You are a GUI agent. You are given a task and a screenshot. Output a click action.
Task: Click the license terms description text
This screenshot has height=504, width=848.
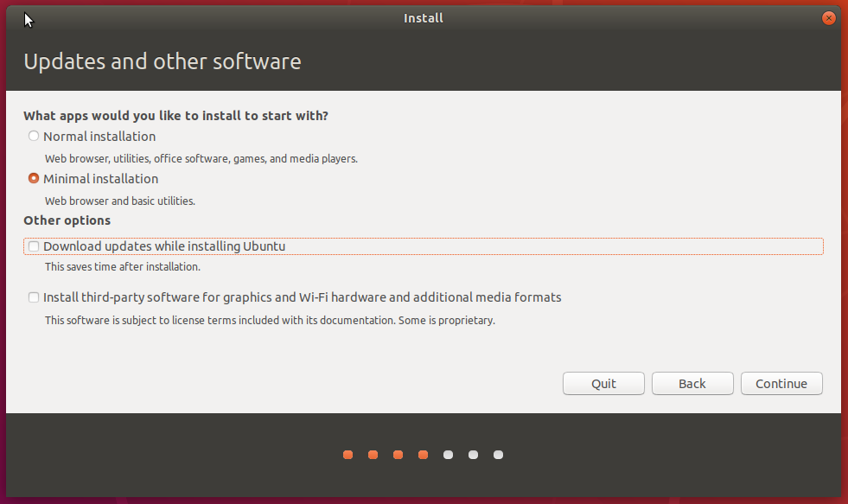[x=270, y=320]
